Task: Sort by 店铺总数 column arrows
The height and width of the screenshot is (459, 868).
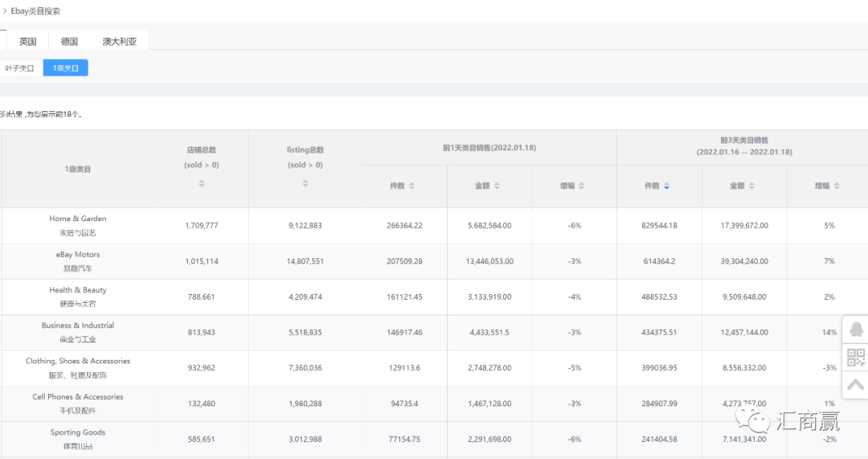Action: click(x=202, y=183)
